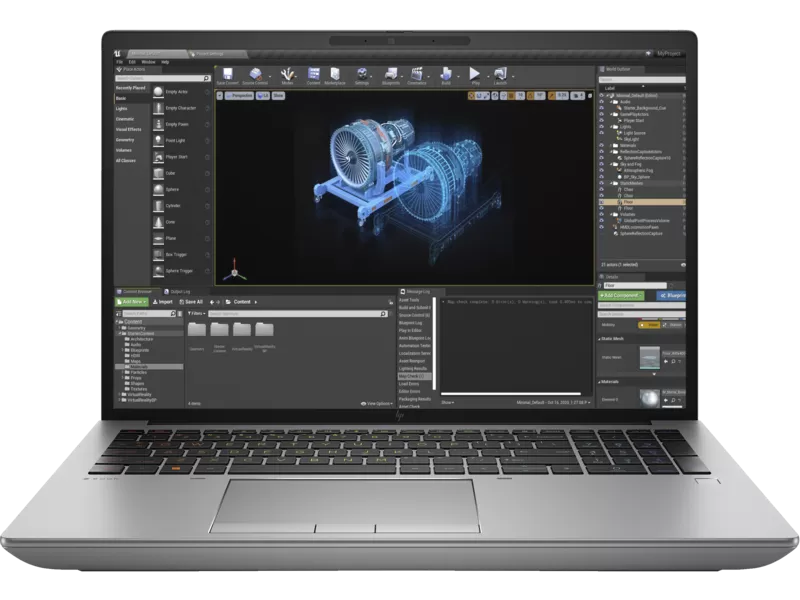Open the Window menu
The height and width of the screenshot is (600, 800).
pyautogui.click(x=148, y=61)
